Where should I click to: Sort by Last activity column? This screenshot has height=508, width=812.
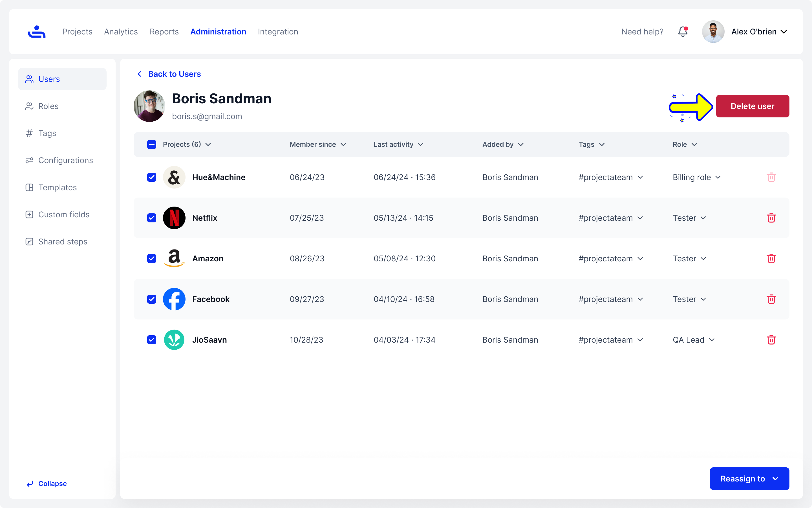398,144
